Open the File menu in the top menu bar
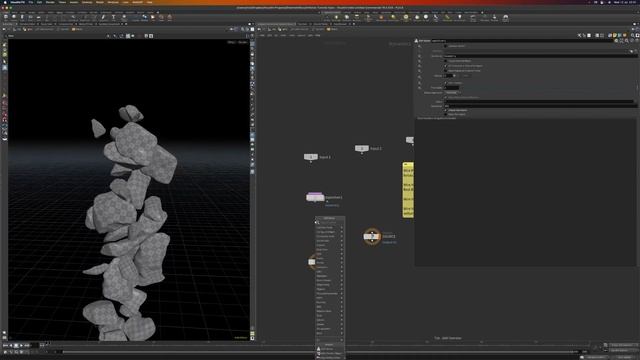Viewport: 640px width, 360px height. click(31, 2)
